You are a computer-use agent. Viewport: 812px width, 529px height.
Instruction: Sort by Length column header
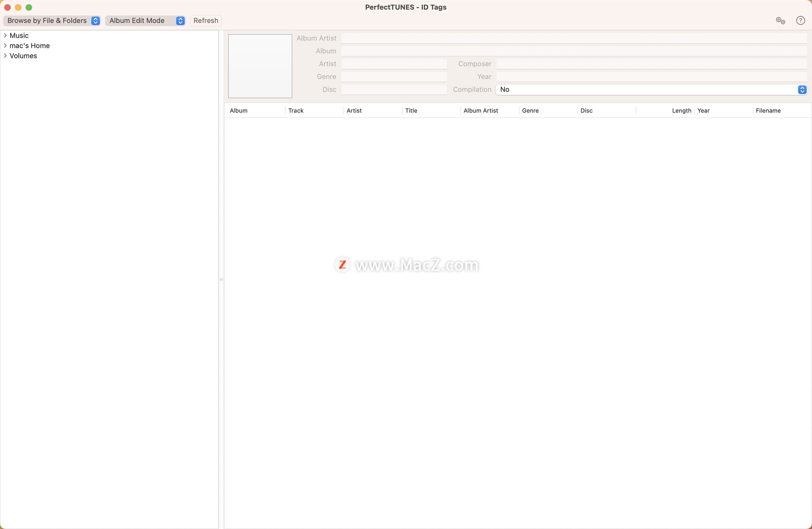[x=665, y=111]
